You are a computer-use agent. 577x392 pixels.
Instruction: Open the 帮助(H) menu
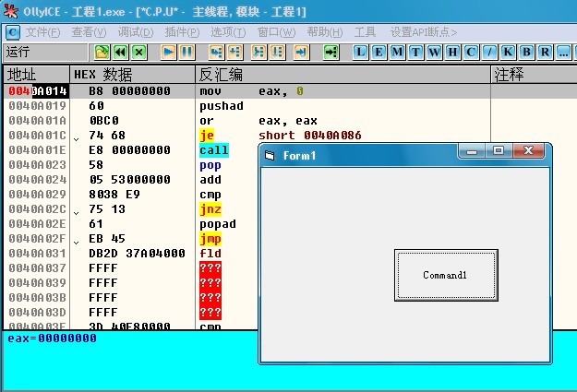(325, 32)
